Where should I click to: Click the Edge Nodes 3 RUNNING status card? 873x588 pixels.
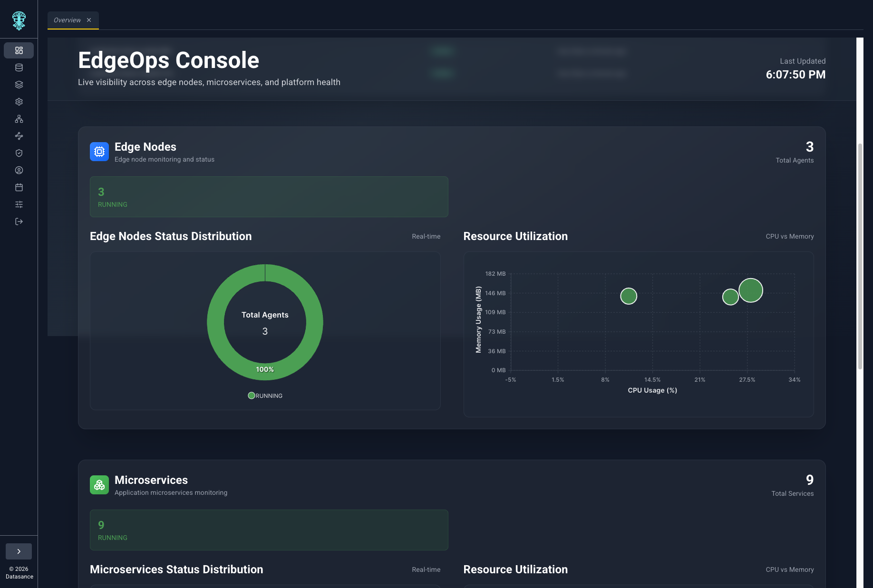[x=269, y=197]
